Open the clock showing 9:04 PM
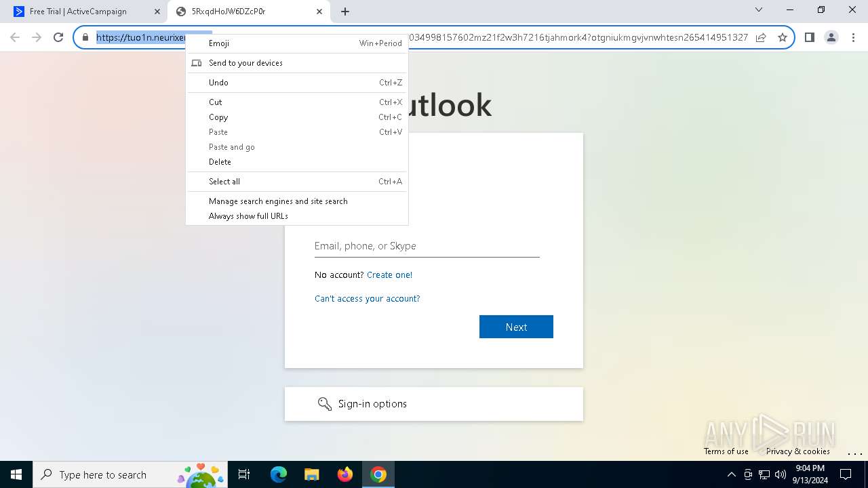 (x=810, y=474)
